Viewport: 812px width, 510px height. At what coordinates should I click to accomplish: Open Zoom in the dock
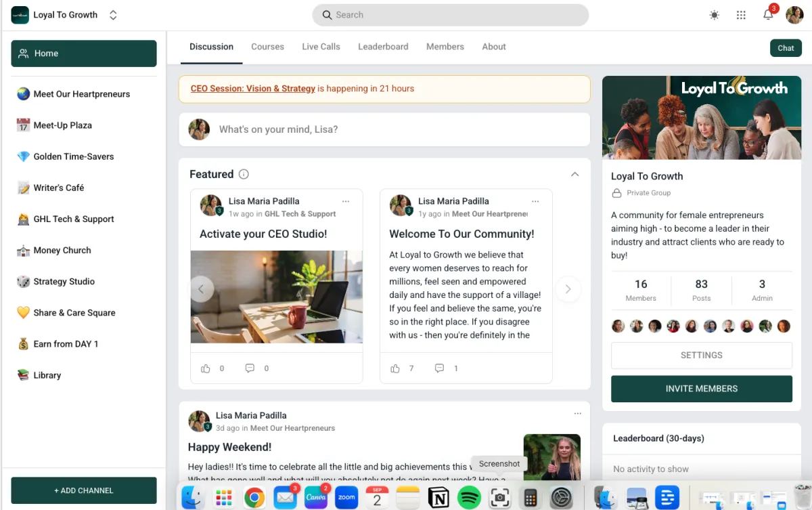346,498
